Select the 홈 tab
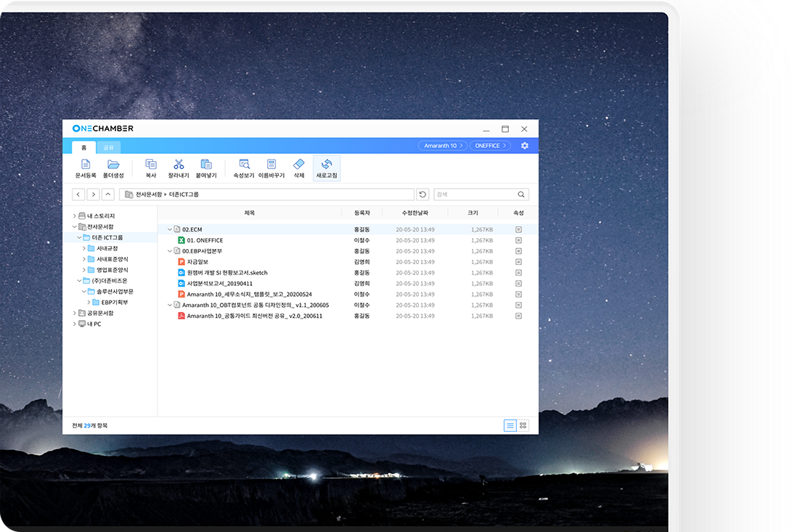The height and width of the screenshot is (532, 792). 83,147
